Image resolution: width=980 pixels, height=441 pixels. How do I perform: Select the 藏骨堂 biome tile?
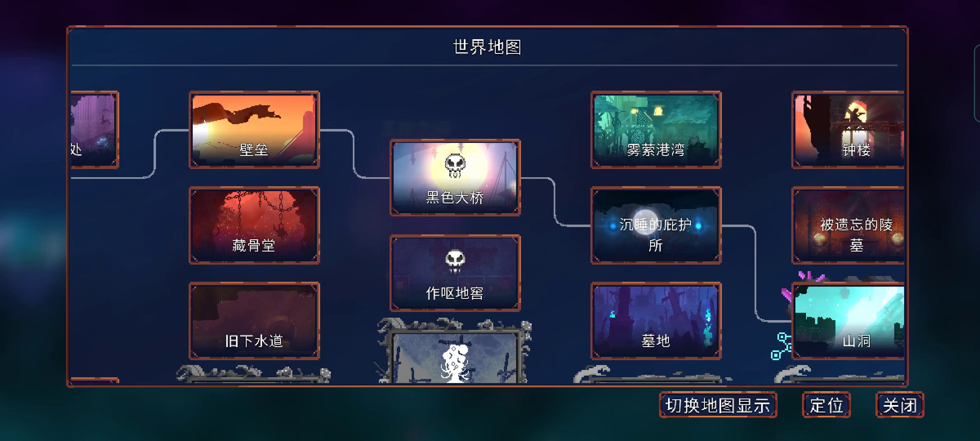(254, 225)
